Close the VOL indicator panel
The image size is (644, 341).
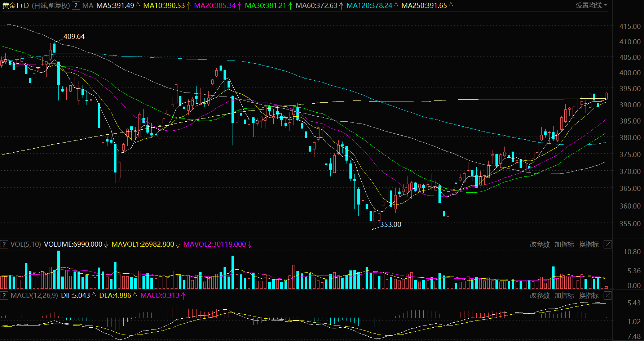pos(608,244)
